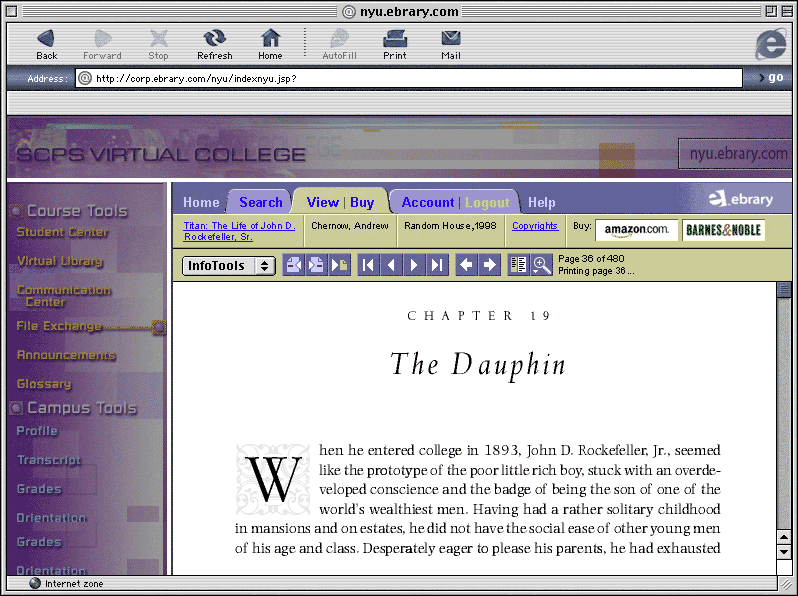
Task: Open the InfoTools dropdown
Action: click(x=229, y=266)
